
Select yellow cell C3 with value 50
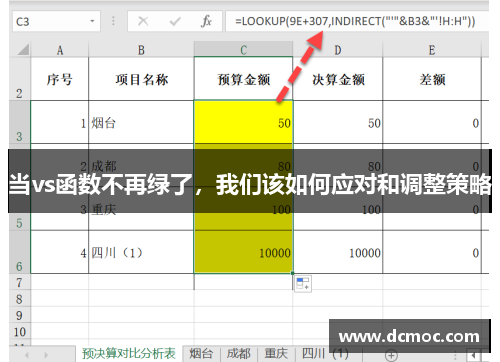243,122
